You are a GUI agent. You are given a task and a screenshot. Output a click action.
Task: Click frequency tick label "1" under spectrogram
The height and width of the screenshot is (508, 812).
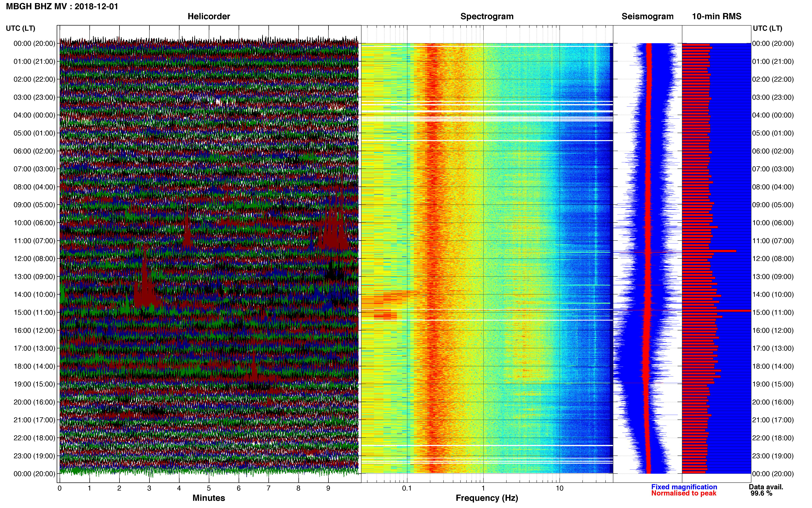click(483, 488)
